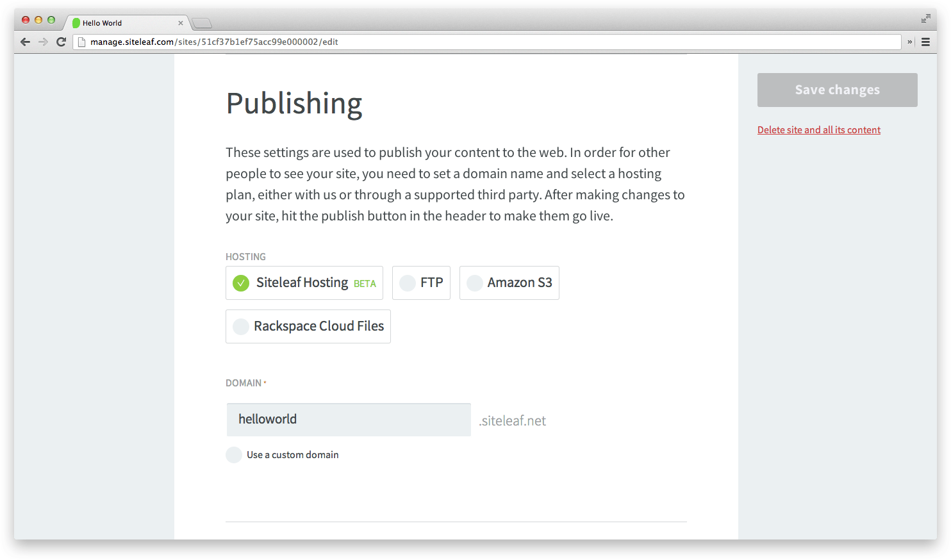Minimize the window with the yellow button
This screenshot has height=560, width=951.
coord(38,20)
